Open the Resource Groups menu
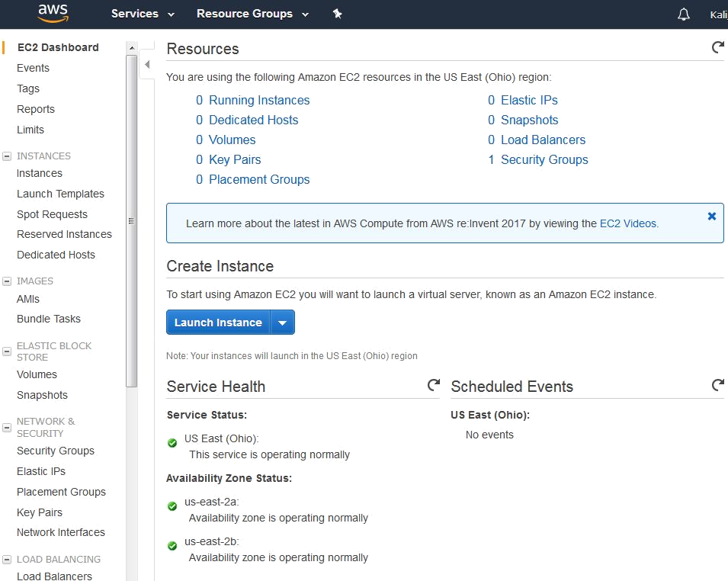Viewport: 728px width, 581px height. click(252, 14)
